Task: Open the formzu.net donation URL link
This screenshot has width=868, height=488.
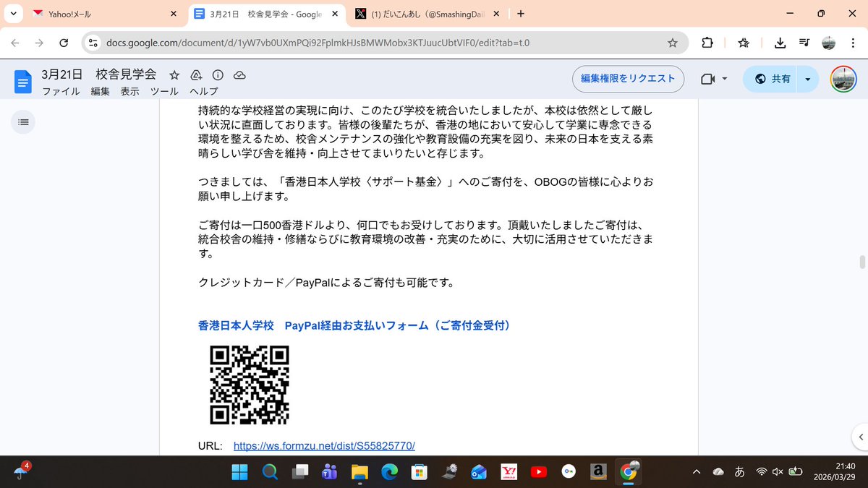Action: 323,445
